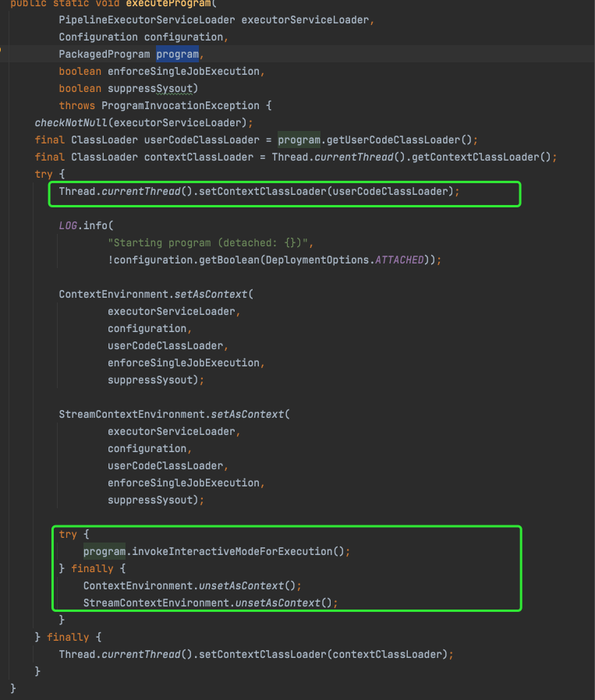Image resolution: width=595 pixels, height=700 pixels.
Task: Click 'DeploymentOptions' class reference
Action: (x=317, y=260)
